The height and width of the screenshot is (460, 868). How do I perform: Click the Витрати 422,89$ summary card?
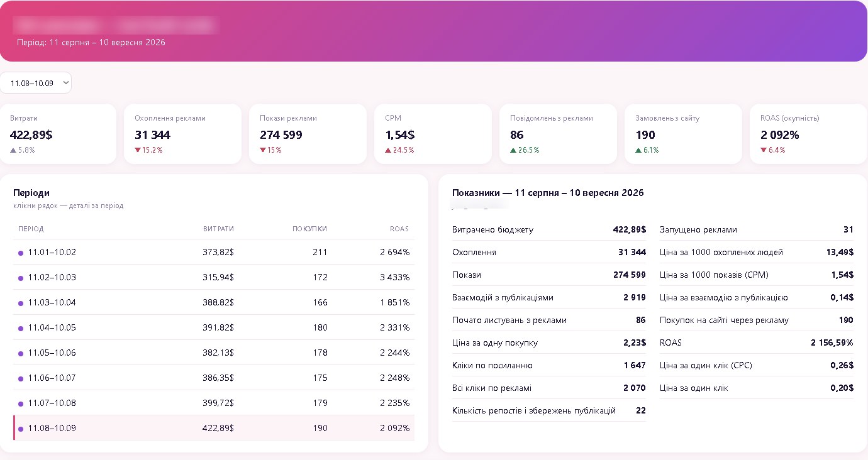58,134
